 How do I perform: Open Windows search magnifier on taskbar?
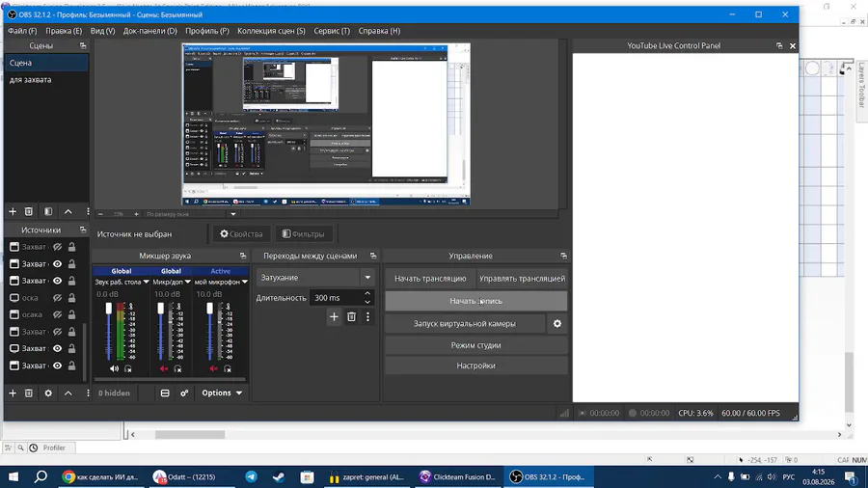click(x=41, y=476)
